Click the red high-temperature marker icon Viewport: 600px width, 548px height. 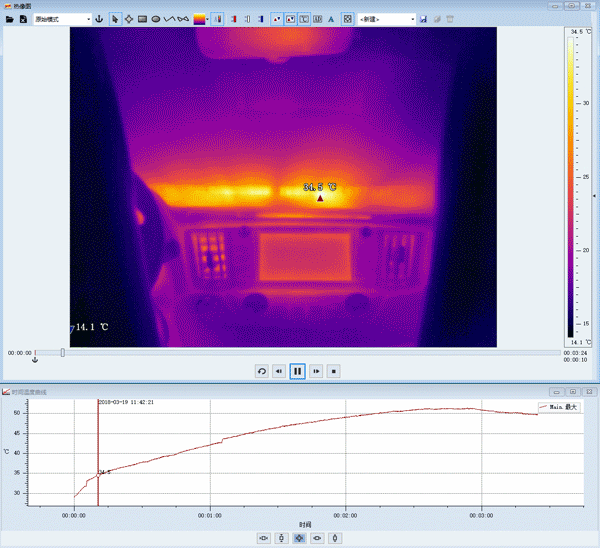(234, 19)
